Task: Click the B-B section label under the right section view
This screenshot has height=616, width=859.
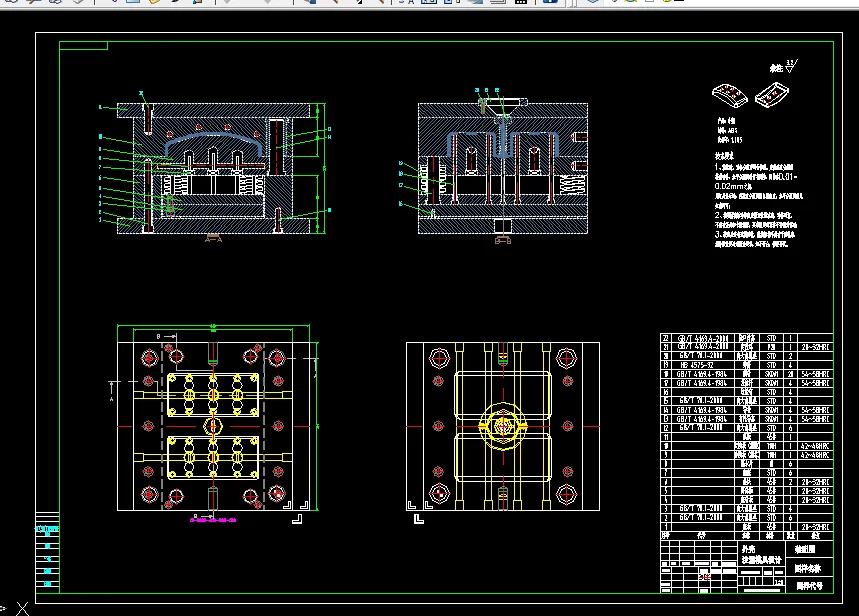Action: click(503, 240)
